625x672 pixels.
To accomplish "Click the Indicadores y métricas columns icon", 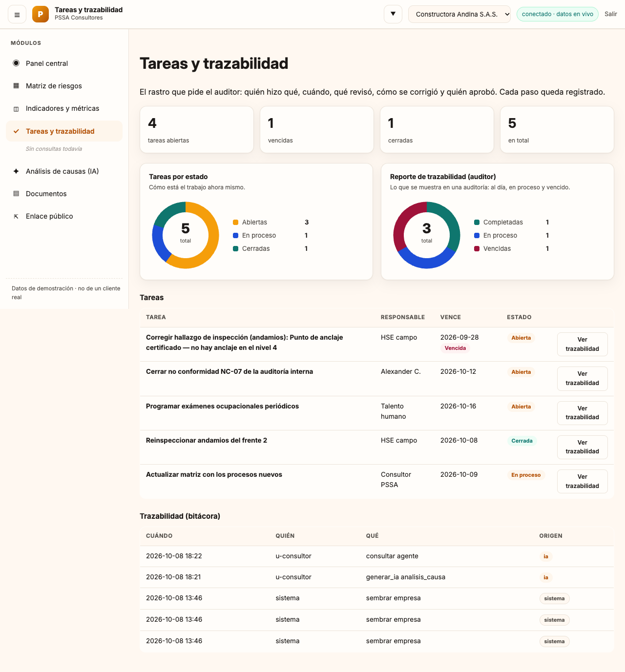I will pos(16,108).
